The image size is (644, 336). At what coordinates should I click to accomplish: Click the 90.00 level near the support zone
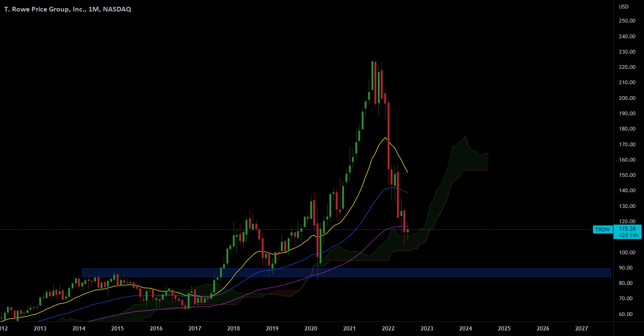click(x=625, y=268)
